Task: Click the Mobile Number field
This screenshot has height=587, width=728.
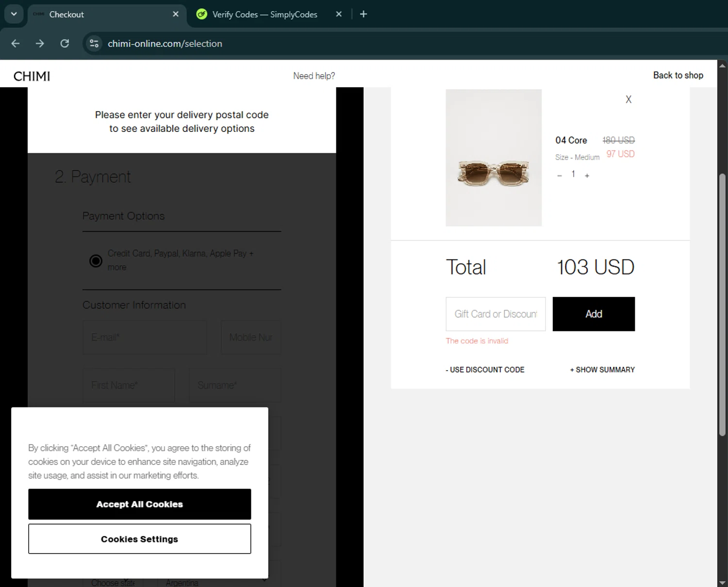Action: click(x=251, y=337)
